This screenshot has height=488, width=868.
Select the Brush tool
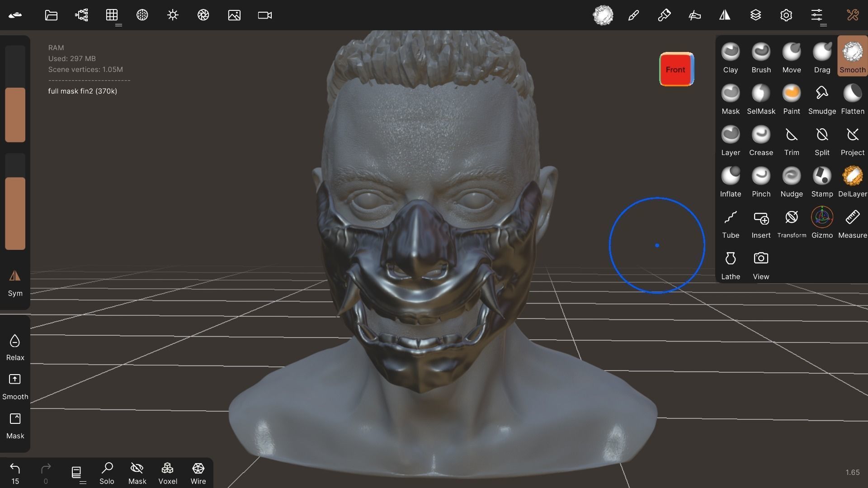click(761, 57)
